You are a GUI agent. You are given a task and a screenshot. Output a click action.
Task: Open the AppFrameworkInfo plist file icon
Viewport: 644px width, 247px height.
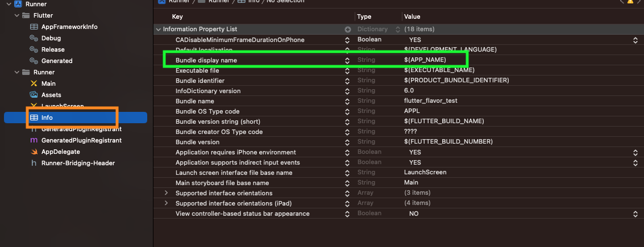(34, 27)
